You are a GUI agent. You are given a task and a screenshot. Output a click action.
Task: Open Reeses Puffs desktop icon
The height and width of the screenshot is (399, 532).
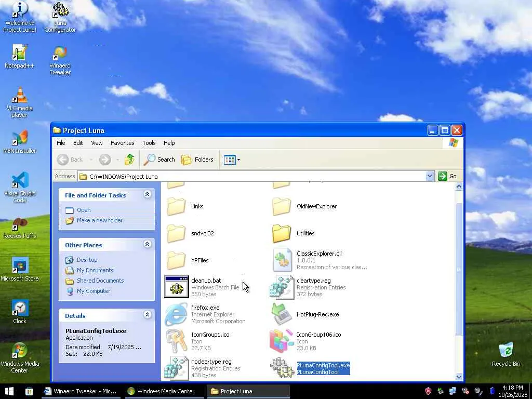[x=20, y=228]
